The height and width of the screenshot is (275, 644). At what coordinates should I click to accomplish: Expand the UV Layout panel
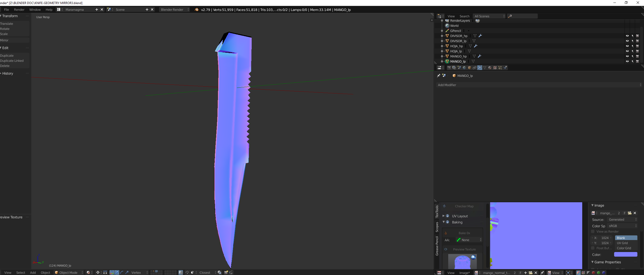[x=444, y=216]
